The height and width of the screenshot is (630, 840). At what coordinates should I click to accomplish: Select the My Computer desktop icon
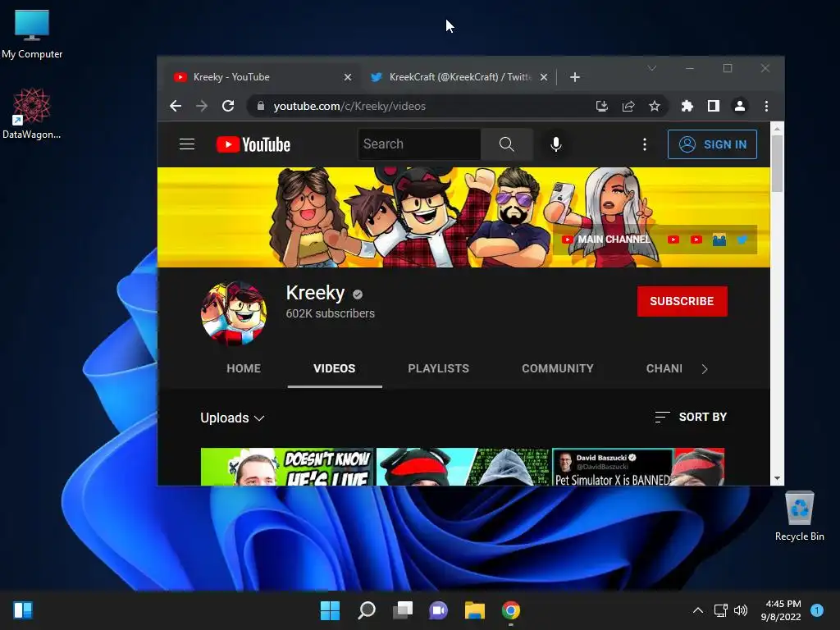click(32, 34)
